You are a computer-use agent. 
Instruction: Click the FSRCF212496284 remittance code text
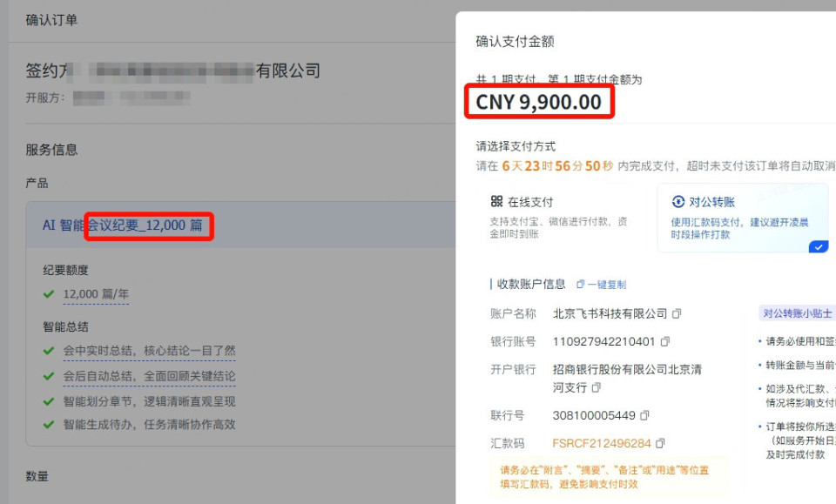coord(602,443)
